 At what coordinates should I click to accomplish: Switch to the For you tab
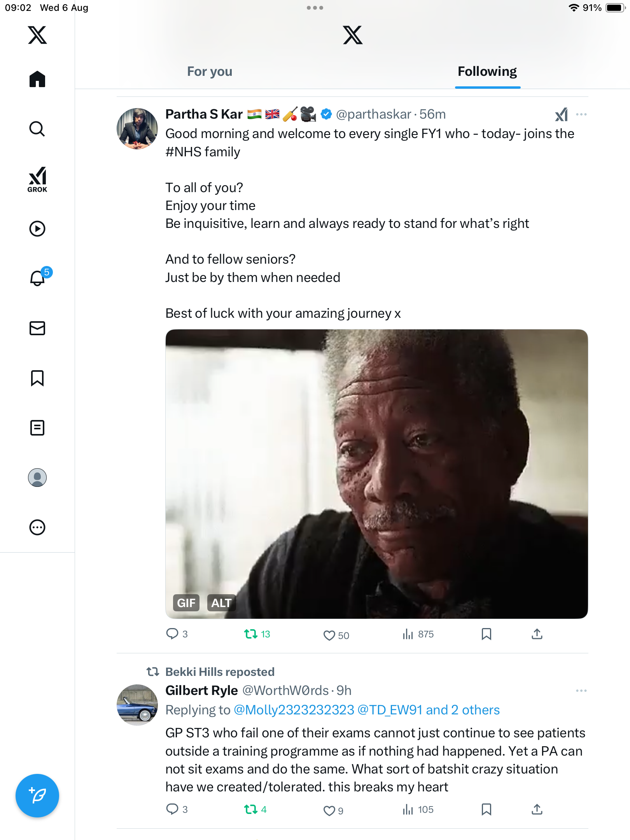[x=210, y=72]
